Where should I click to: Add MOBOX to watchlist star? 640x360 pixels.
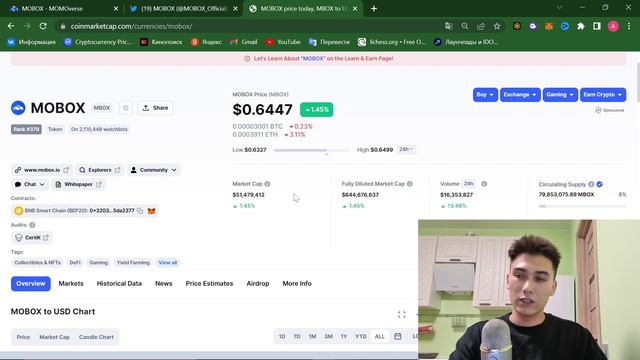[126, 108]
